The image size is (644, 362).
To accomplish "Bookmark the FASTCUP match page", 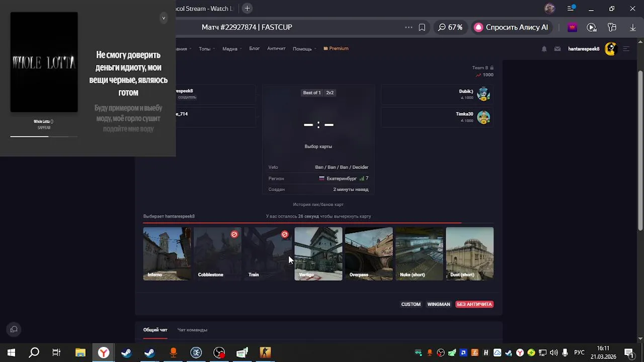I will coord(422,27).
